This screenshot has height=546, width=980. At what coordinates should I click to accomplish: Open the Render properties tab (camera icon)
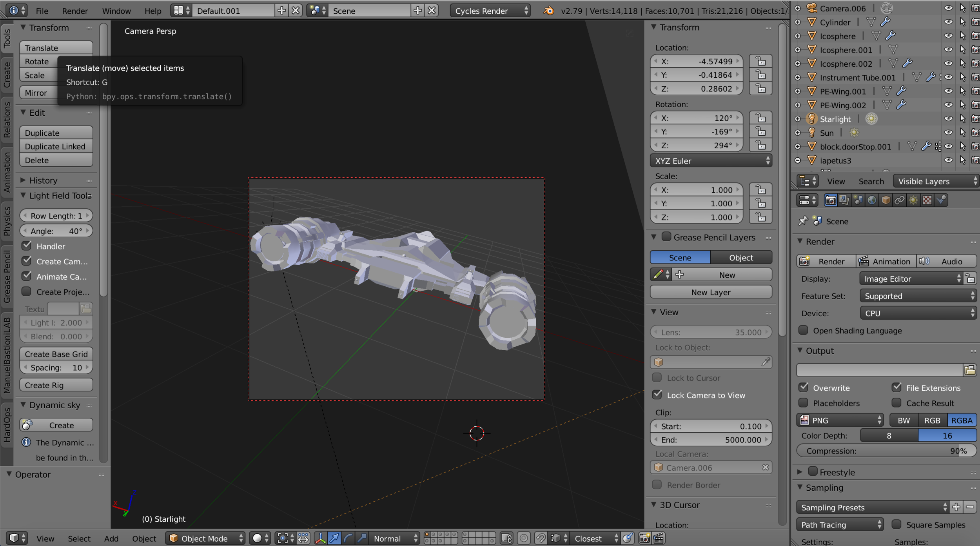click(x=830, y=200)
